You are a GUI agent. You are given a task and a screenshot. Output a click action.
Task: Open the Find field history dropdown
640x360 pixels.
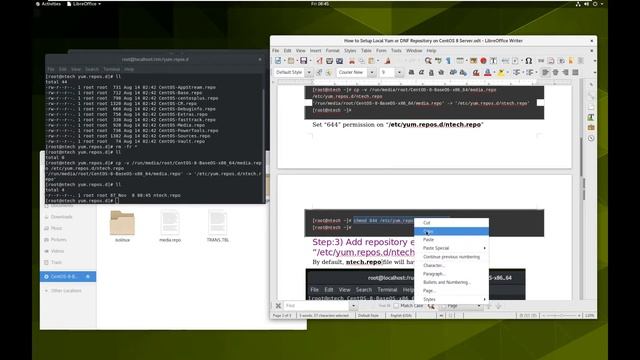(353, 306)
